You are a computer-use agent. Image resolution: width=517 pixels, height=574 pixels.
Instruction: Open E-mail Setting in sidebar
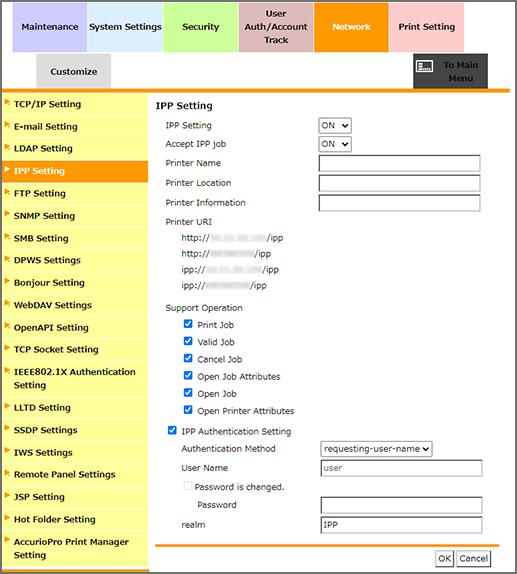75,127
